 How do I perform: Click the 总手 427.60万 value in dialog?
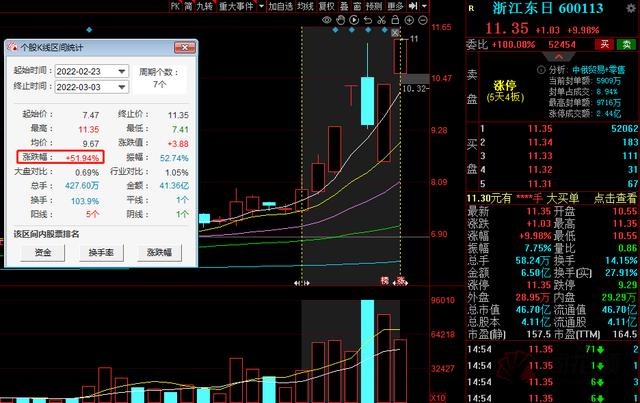(x=82, y=186)
